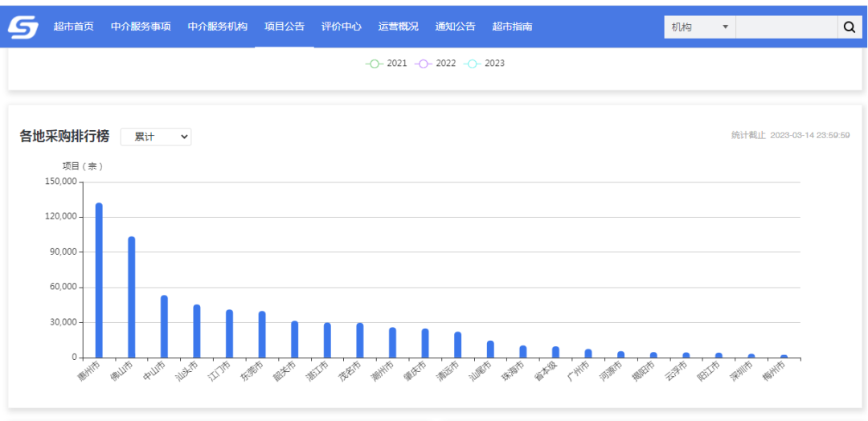
Task: Click the 江门市 bar in chart
Action: tap(230, 333)
